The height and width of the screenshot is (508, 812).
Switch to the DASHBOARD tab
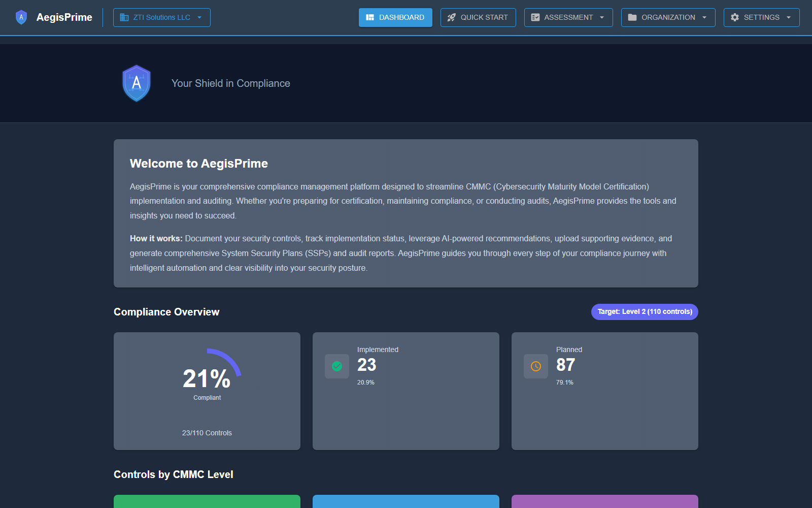(x=395, y=17)
